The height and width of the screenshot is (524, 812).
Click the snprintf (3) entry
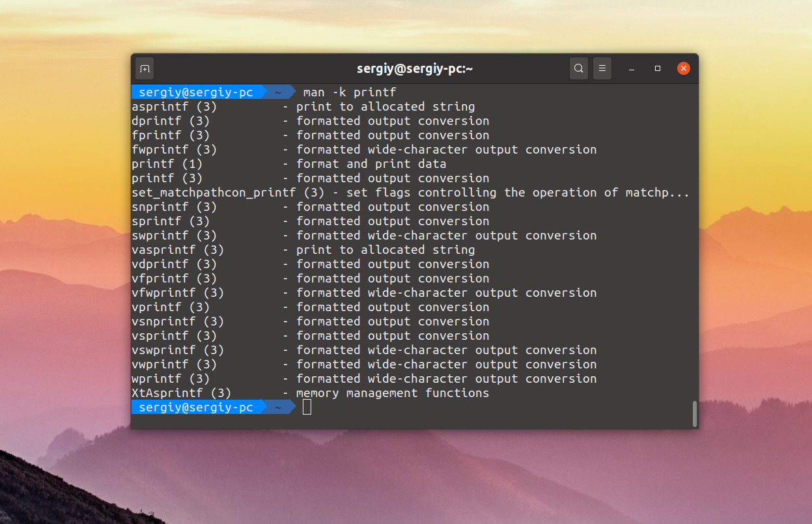174,207
